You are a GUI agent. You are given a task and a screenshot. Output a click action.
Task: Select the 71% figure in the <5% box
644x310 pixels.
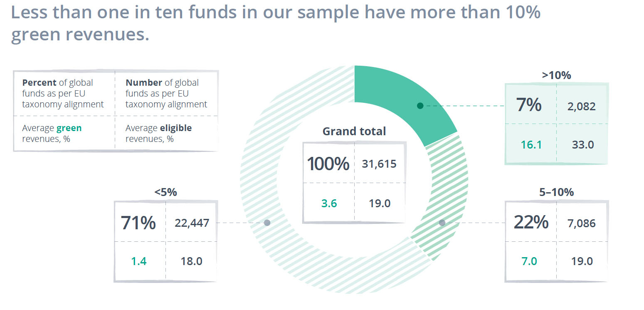138,223
